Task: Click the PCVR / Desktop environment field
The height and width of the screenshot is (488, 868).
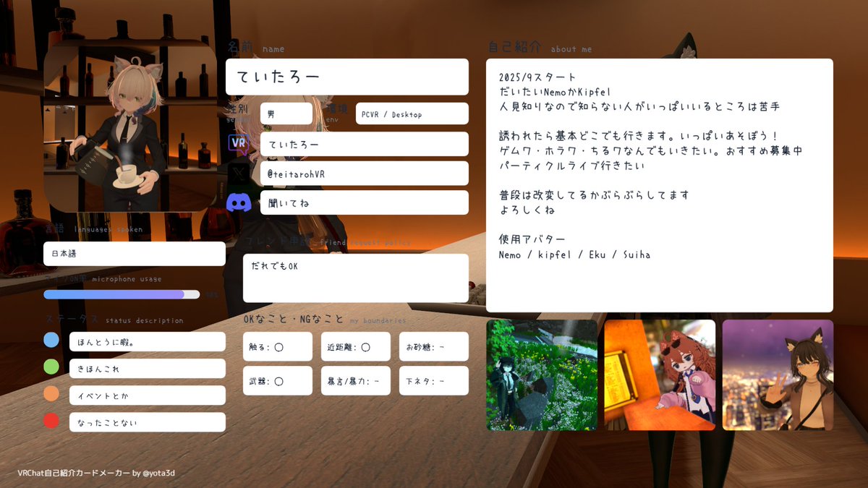Action: (412, 114)
